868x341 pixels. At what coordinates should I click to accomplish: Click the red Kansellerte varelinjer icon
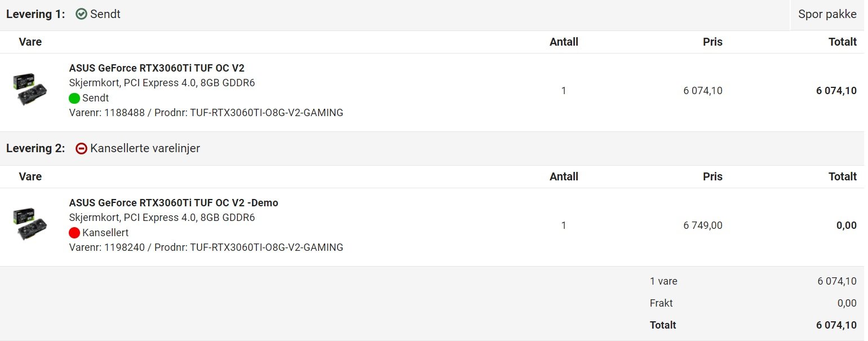point(81,149)
